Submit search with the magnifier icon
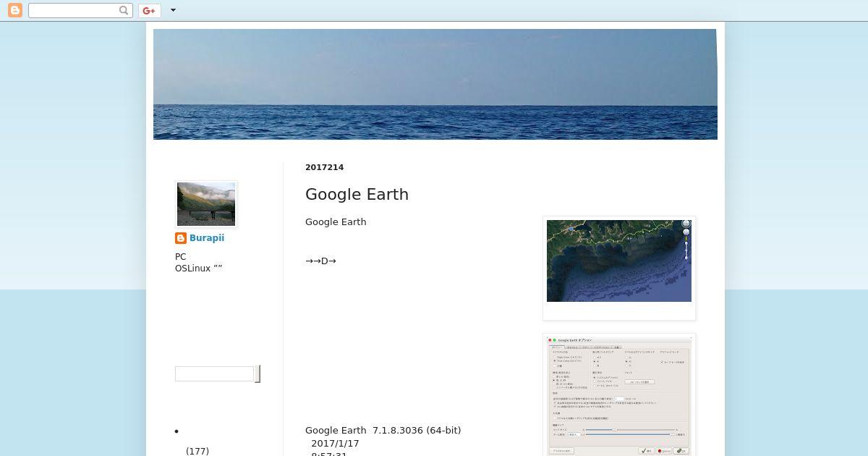The height and width of the screenshot is (456, 868). [x=124, y=10]
